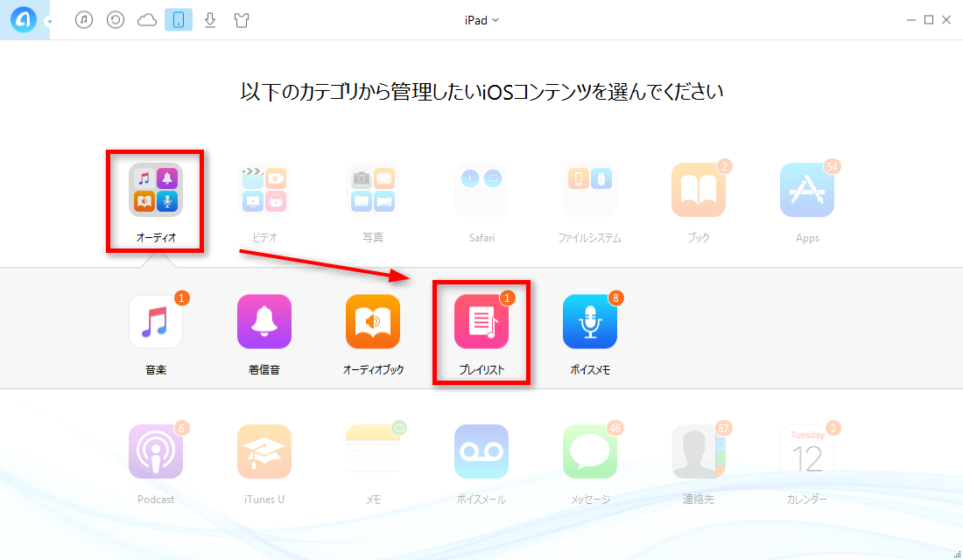Image resolution: width=963 pixels, height=560 pixels.
Task: Open the Safari category folder
Action: 481,191
